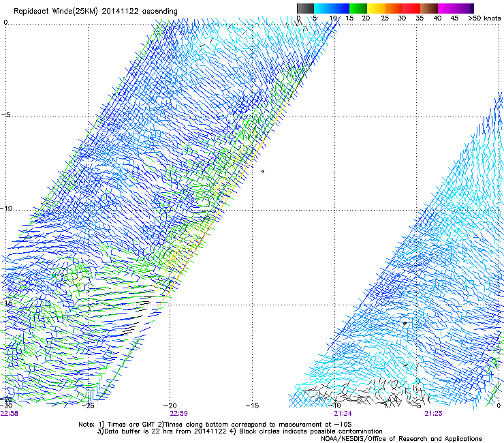The image size is (504, 443).
Task: Click the '-15' longitude label on bottom axis
Action: click(252, 406)
